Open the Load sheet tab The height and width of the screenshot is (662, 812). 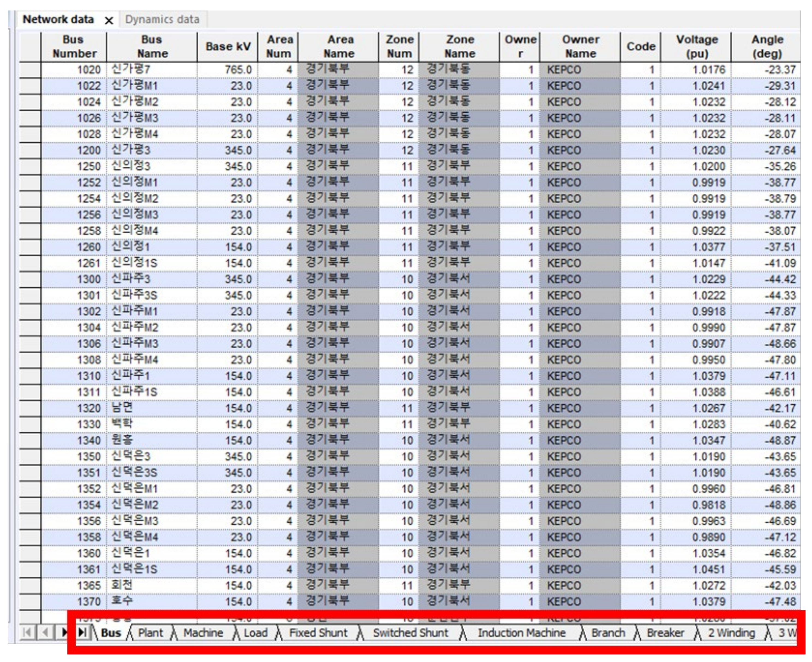256,633
